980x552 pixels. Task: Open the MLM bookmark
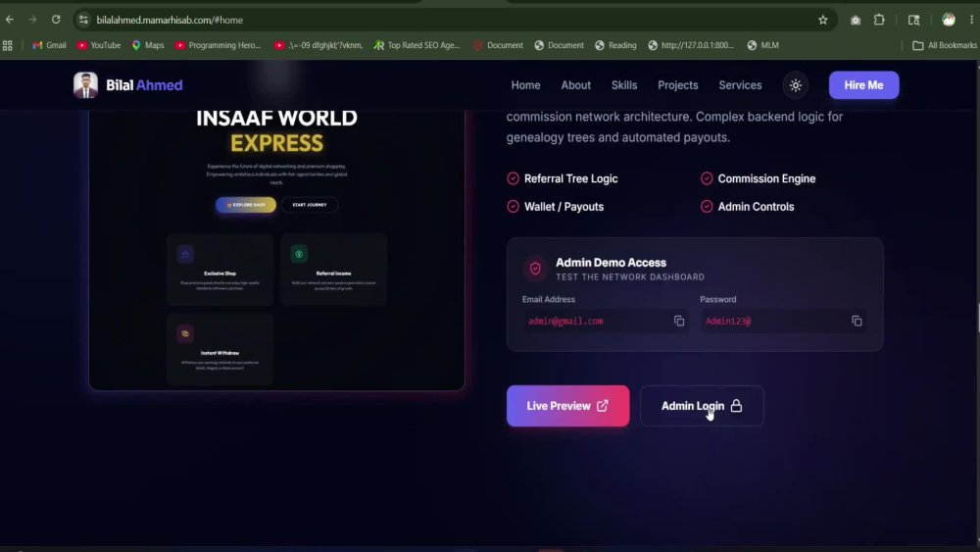tap(763, 46)
